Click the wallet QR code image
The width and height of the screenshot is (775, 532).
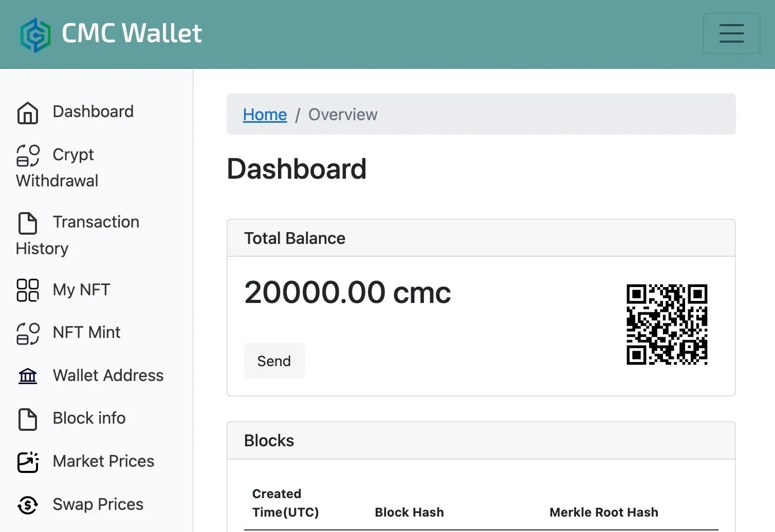point(667,325)
